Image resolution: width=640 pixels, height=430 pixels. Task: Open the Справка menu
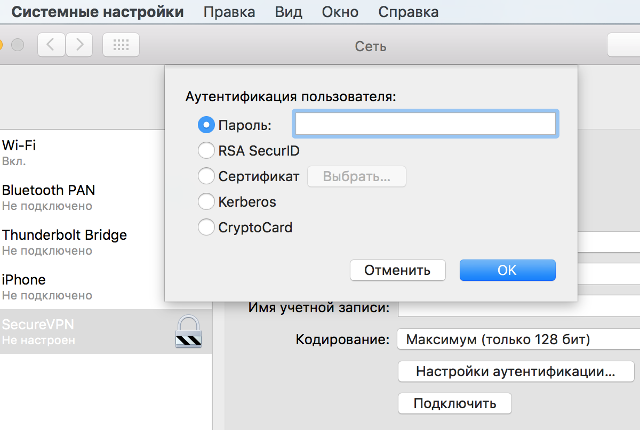[x=409, y=12]
